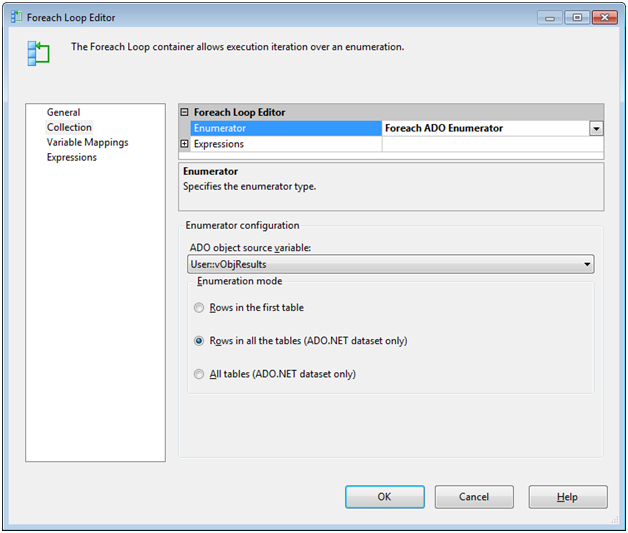Minimize the Foreach Loop Editor window
Image resolution: width=628 pixels, height=533 pixels.
click(550, 17)
